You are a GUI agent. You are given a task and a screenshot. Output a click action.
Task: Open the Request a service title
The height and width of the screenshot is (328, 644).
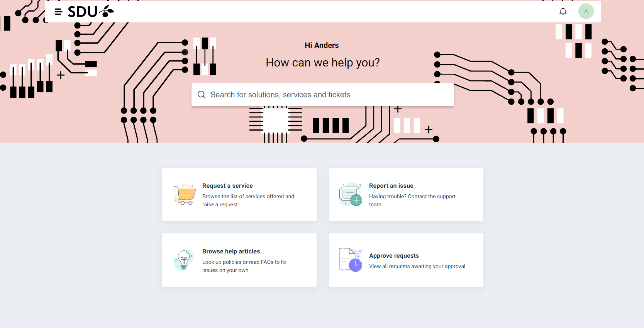click(227, 186)
